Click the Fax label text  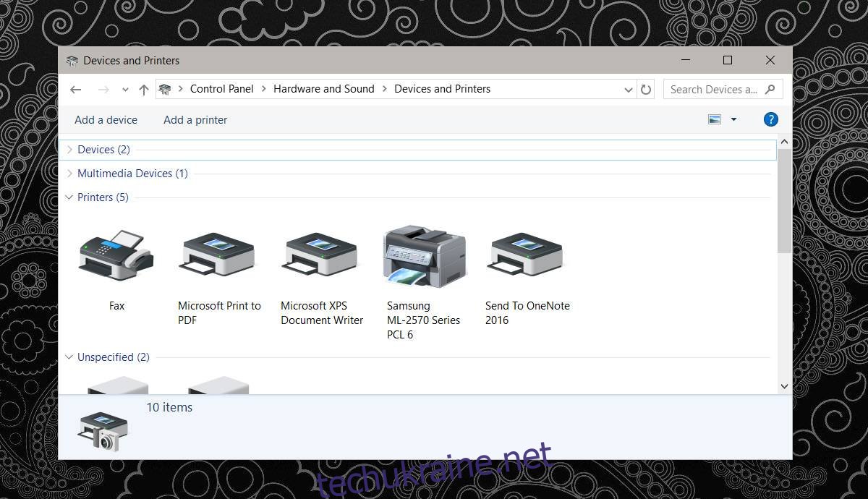116,306
